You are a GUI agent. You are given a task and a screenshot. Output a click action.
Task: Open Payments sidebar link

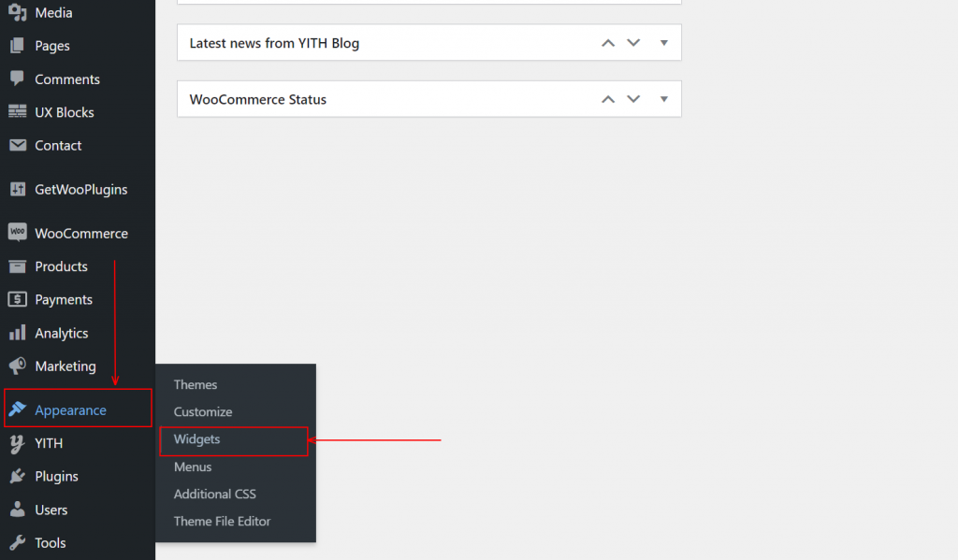(x=64, y=300)
